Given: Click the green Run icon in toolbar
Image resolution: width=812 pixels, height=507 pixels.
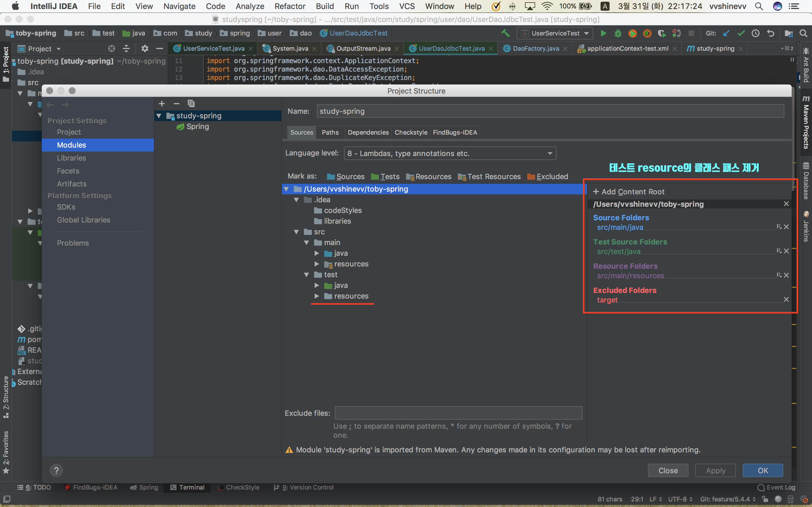Looking at the screenshot, I should [x=603, y=33].
